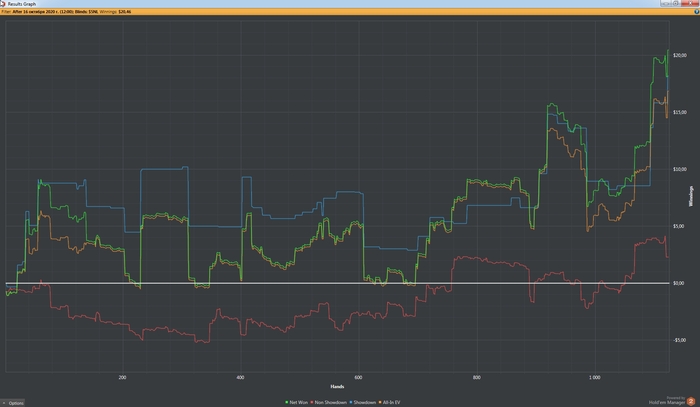Click the help icon on the filter bar
This screenshot has height=407, width=700.
coord(696,12)
